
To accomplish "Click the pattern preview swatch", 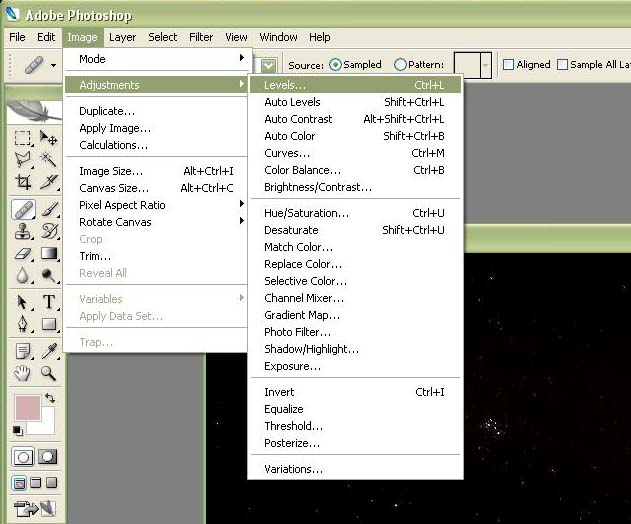I will 467,65.
